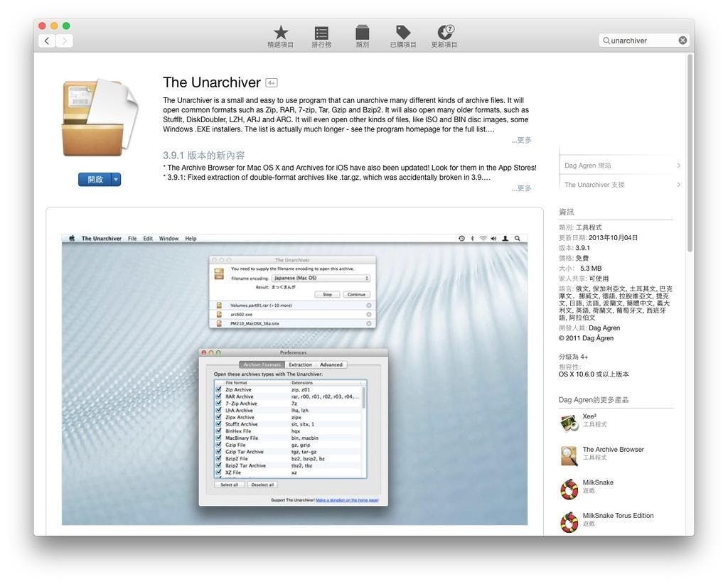This screenshot has height=584, width=728.
Task: Click the 類別: 工具程式 info line
Action: pyautogui.click(x=580, y=227)
